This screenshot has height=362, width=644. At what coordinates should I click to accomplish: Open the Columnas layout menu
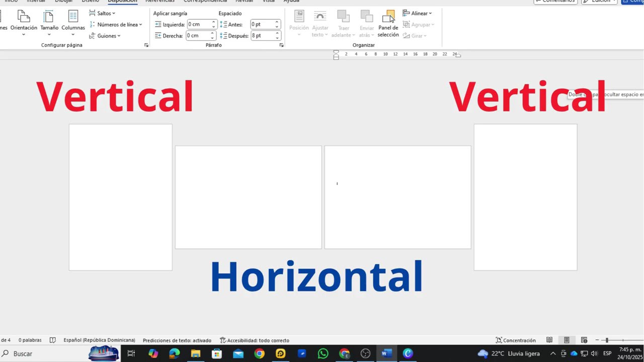[x=73, y=23]
